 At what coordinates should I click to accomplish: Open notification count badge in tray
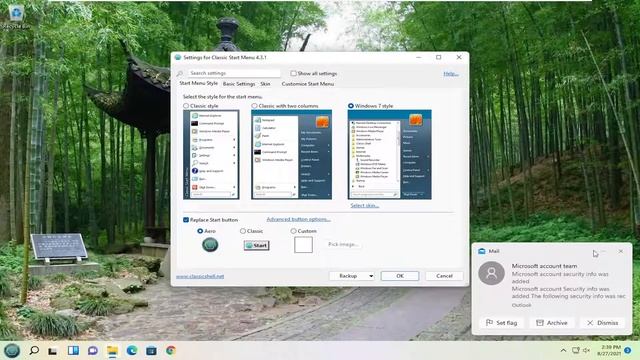coord(628,350)
